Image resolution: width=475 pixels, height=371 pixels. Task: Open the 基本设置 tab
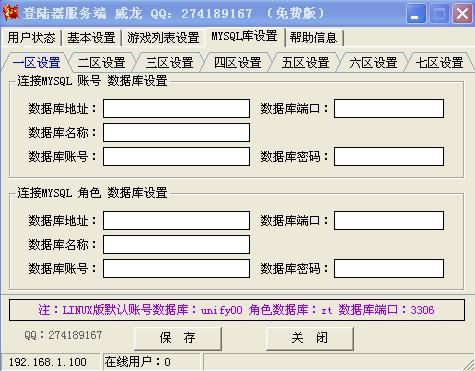91,38
